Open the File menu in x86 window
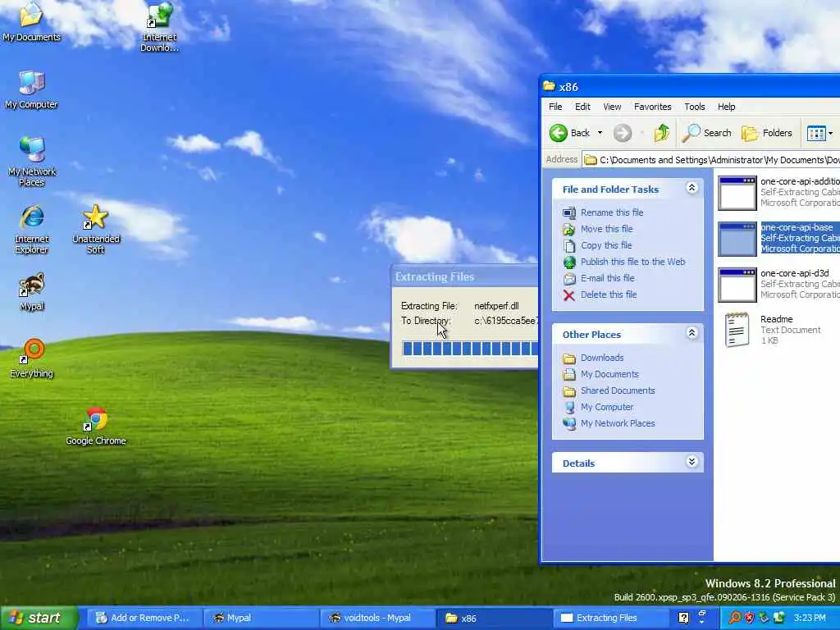 [555, 107]
